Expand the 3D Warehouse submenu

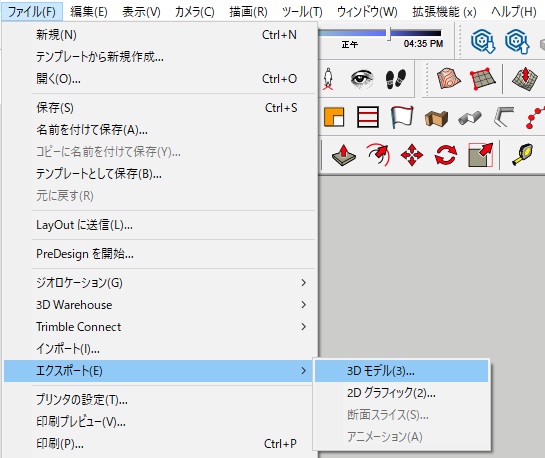(x=160, y=305)
